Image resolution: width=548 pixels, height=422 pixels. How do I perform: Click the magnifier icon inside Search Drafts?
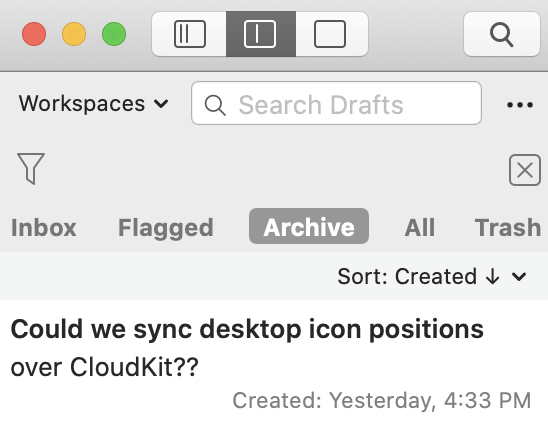(x=215, y=105)
